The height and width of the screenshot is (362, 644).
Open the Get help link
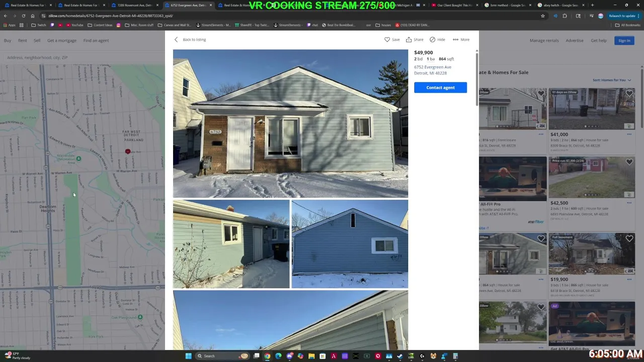click(x=599, y=40)
